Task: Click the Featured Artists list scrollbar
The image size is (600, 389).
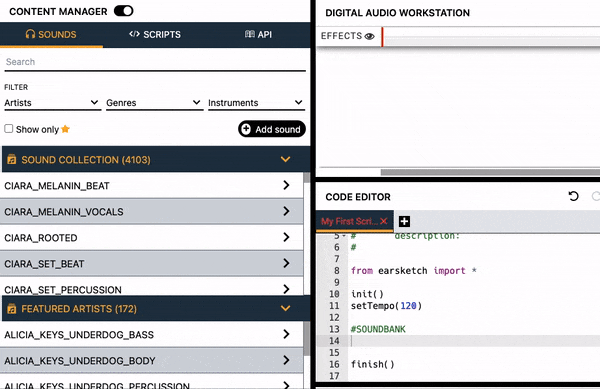Action: click(x=307, y=339)
